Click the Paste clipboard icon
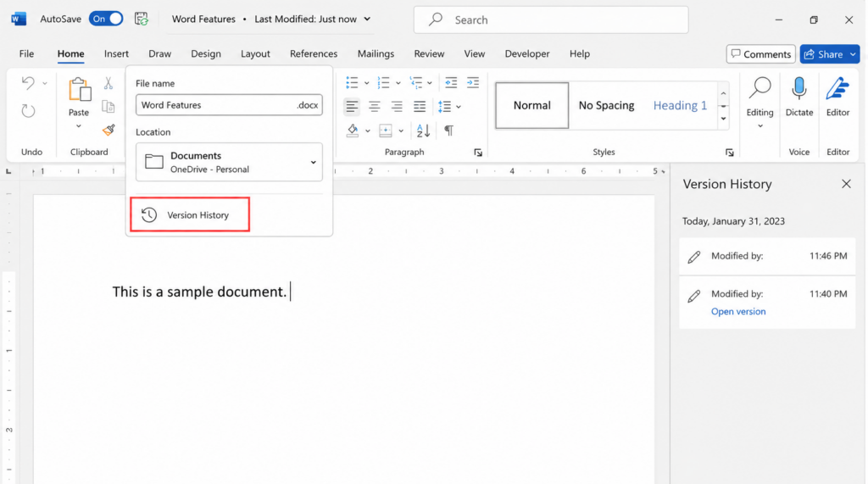 click(x=79, y=89)
